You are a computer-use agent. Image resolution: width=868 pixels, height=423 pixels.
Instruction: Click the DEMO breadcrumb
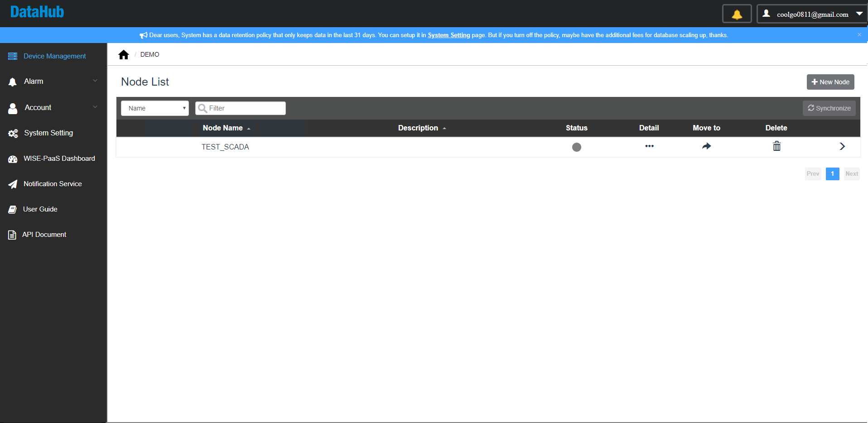tap(149, 54)
